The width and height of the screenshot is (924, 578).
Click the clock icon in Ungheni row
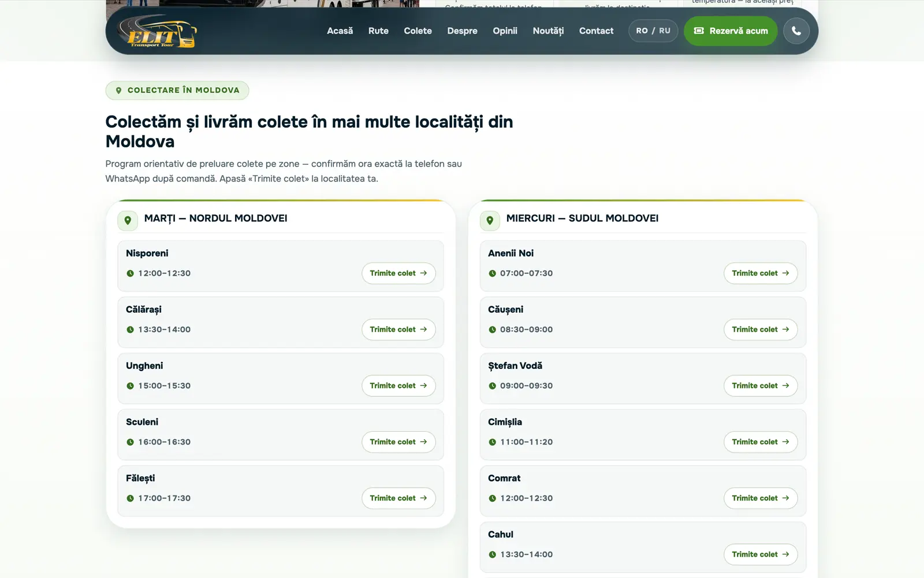pos(130,386)
